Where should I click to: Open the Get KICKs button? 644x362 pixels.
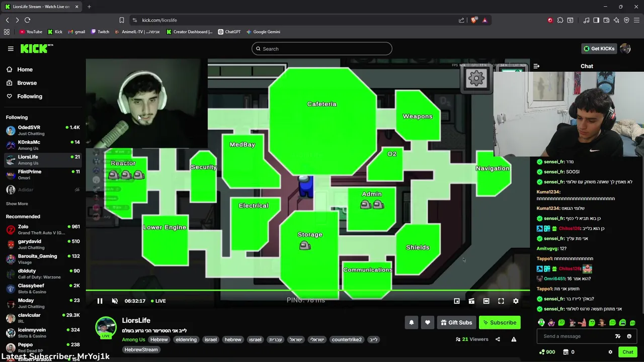click(599, 49)
